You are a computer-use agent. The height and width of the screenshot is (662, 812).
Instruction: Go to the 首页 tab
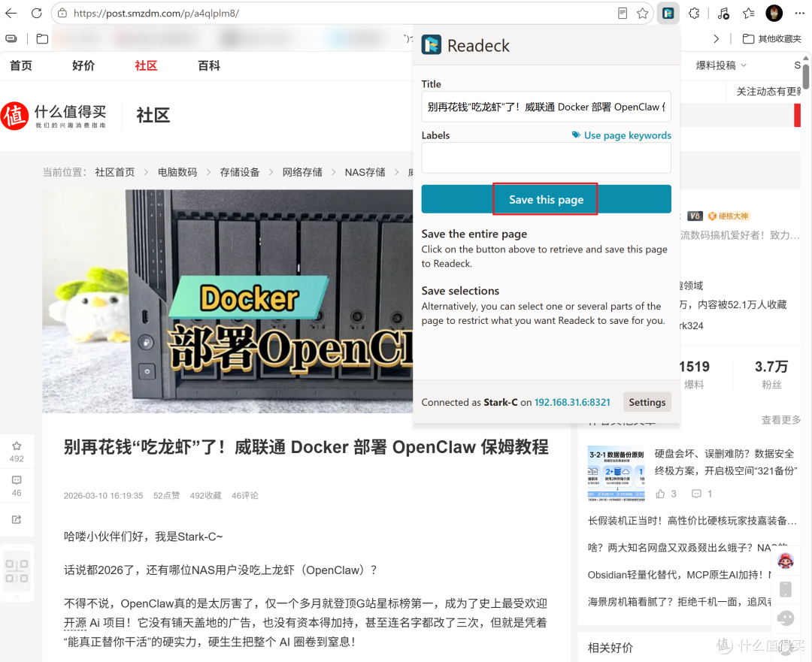[x=21, y=65]
